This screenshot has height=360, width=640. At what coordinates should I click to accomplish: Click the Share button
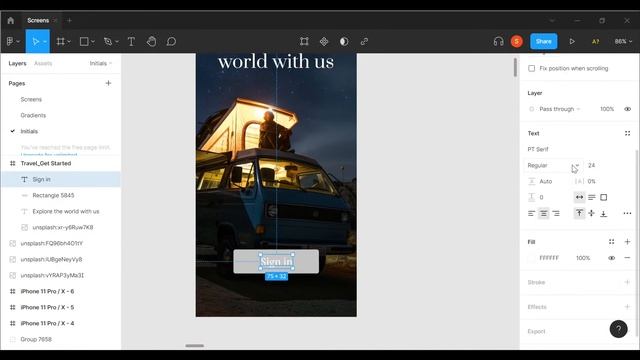click(x=543, y=41)
